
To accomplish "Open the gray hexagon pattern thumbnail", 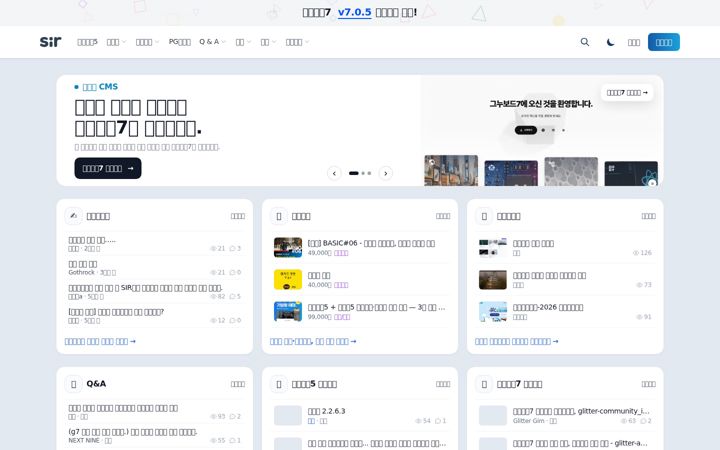I will (x=571, y=172).
